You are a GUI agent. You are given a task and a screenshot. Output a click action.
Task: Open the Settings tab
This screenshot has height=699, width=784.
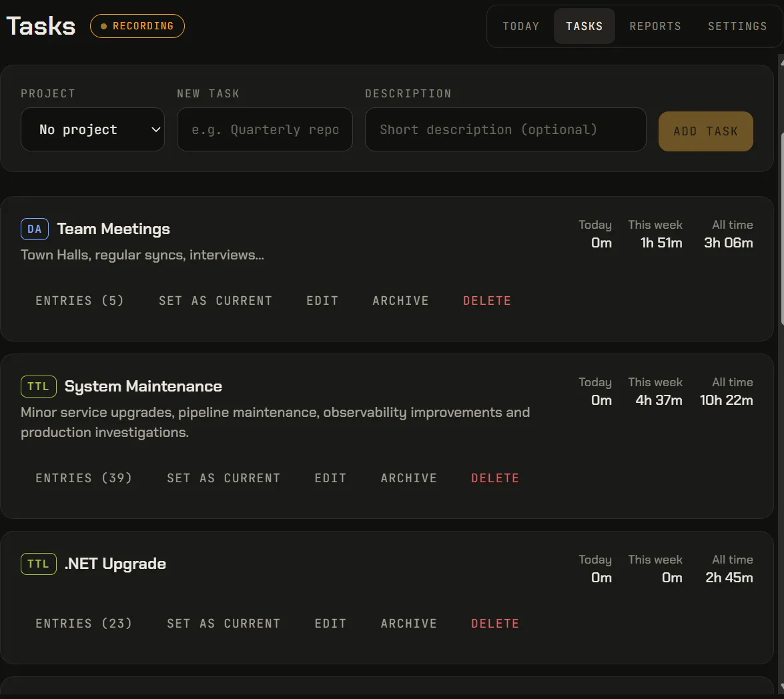[x=737, y=26]
